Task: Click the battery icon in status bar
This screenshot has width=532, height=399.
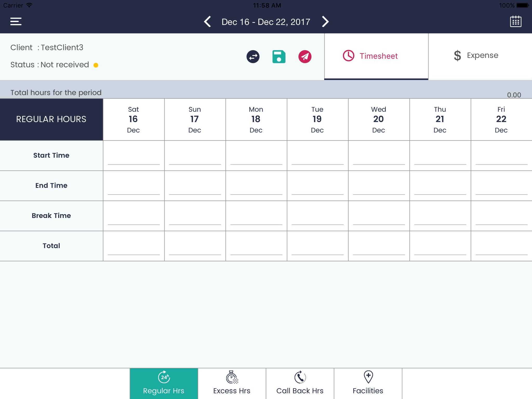Action: click(x=523, y=5)
